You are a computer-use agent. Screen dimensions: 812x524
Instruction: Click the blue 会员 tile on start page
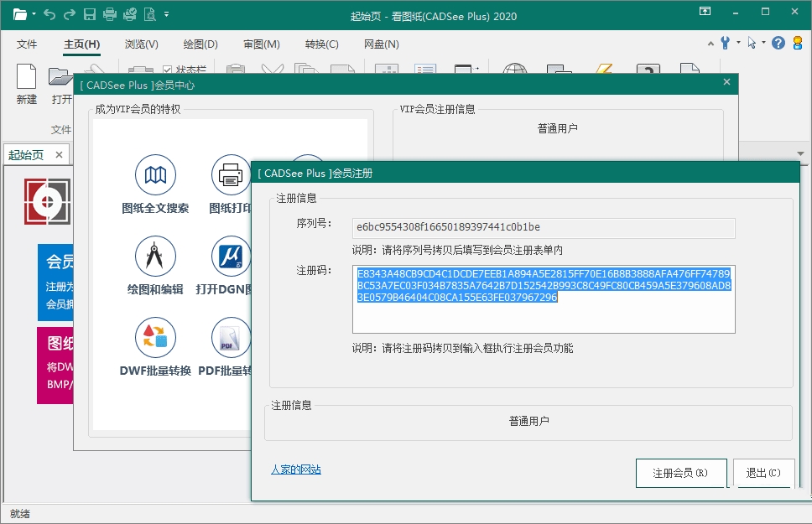[x=55, y=283]
